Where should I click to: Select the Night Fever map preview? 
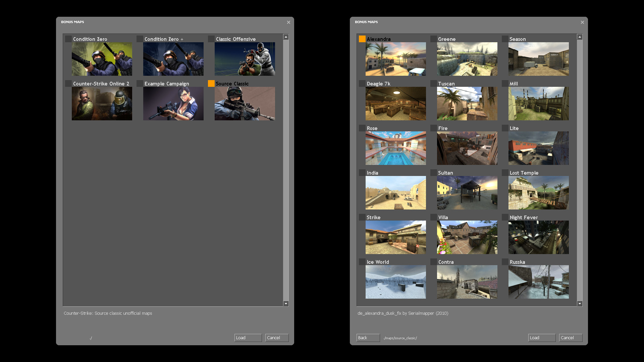pyautogui.click(x=539, y=237)
